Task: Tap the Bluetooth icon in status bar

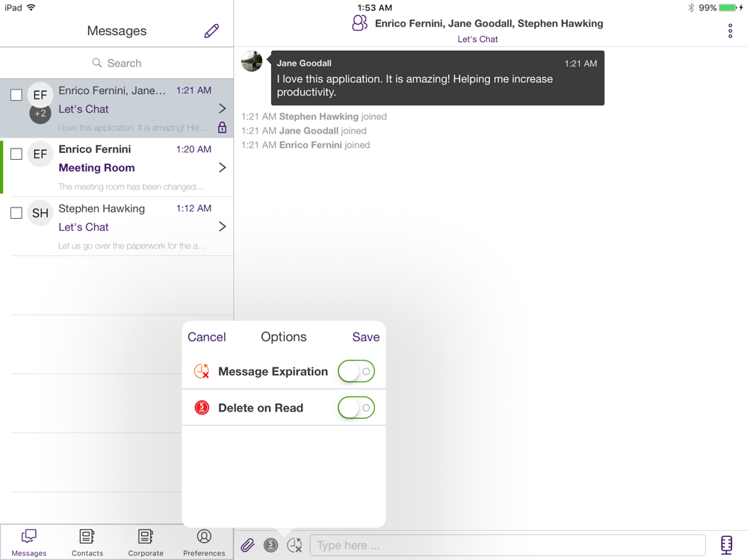Action: click(691, 7)
